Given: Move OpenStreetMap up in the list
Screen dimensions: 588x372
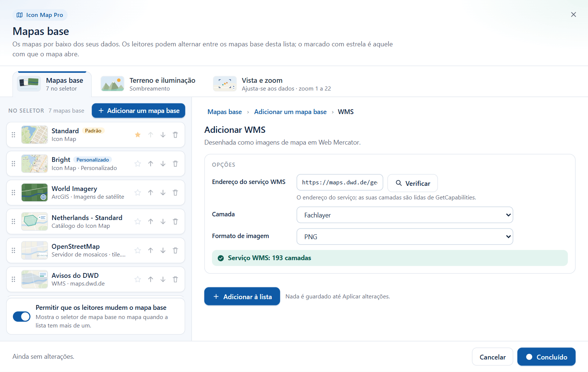Looking at the screenshot, I should (x=151, y=250).
